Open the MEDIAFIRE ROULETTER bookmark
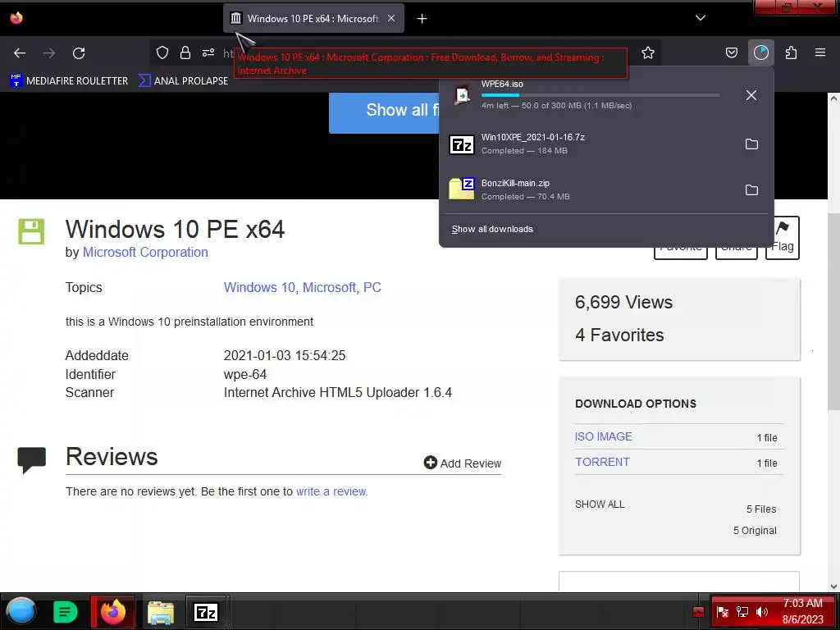The image size is (840, 630). pyautogui.click(x=69, y=81)
